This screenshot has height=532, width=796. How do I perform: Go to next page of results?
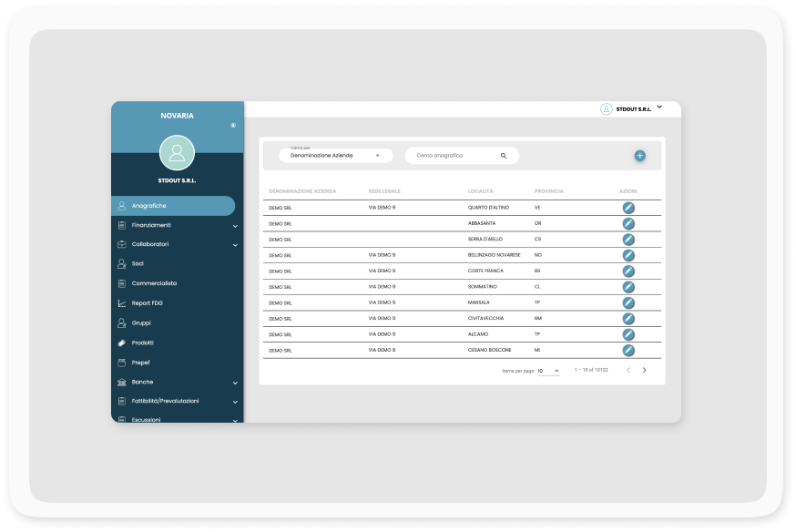[644, 370]
